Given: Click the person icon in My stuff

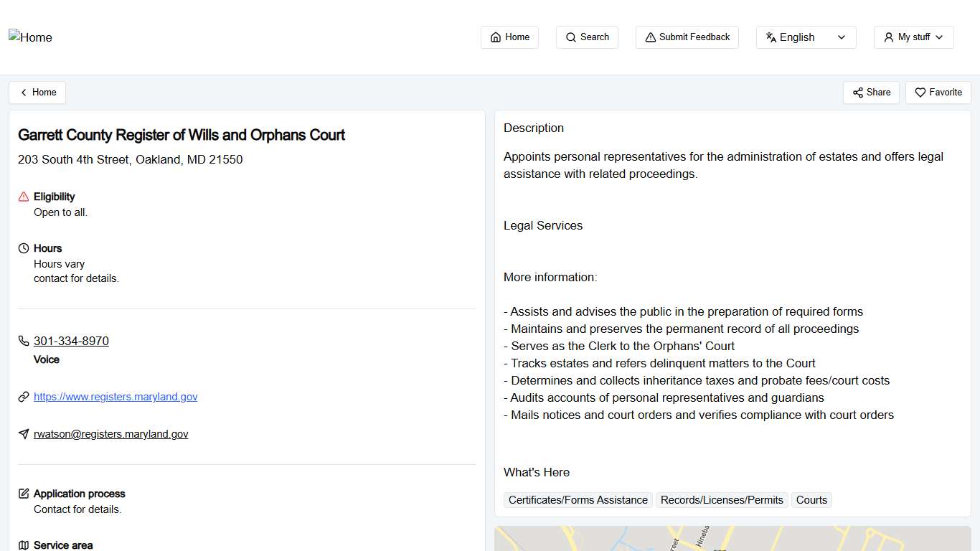Looking at the screenshot, I should pyautogui.click(x=889, y=37).
